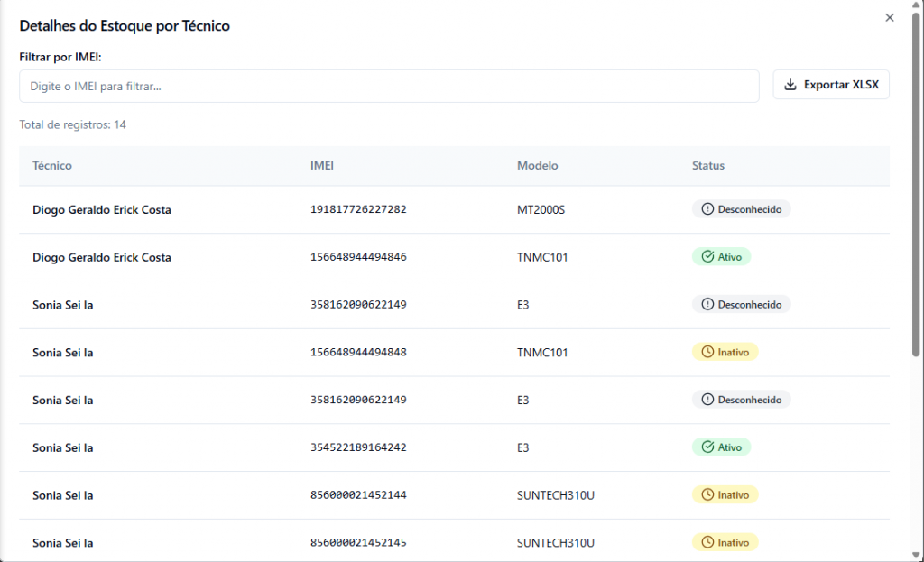Click the Status column header
The height and width of the screenshot is (562, 924).
pyautogui.click(x=708, y=166)
